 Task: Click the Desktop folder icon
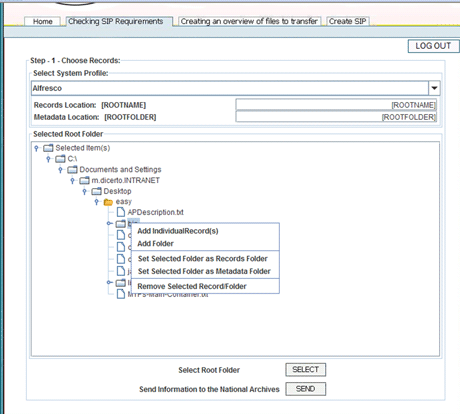pyautogui.click(x=96, y=191)
